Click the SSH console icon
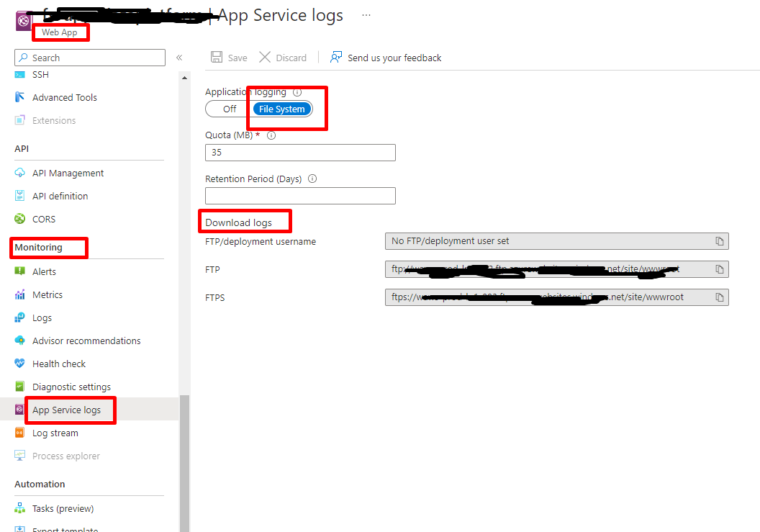The width and height of the screenshot is (760, 532). (19, 75)
